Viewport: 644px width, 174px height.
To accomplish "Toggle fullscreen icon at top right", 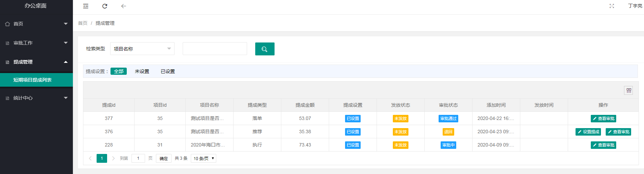I will pyautogui.click(x=612, y=6).
